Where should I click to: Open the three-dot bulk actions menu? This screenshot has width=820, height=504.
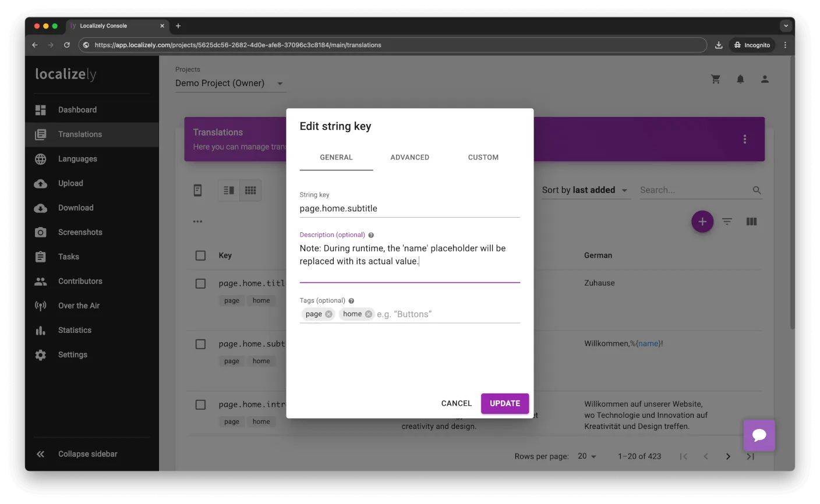(x=198, y=222)
